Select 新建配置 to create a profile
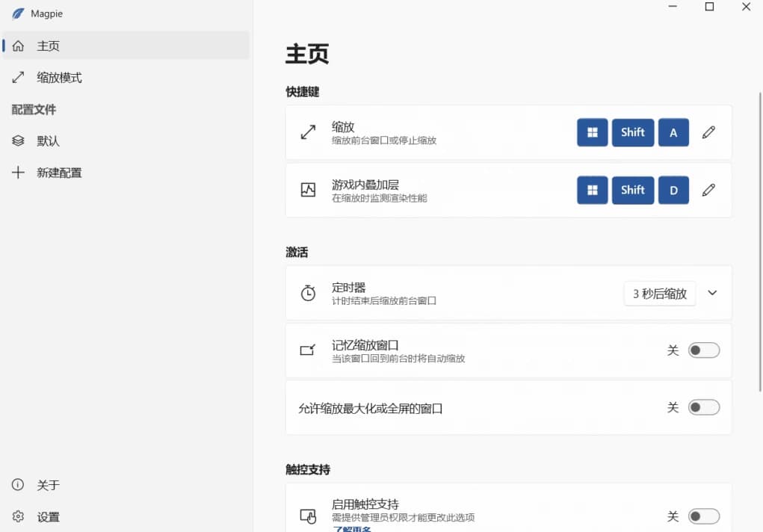 pyautogui.click(x=17, y=173)
